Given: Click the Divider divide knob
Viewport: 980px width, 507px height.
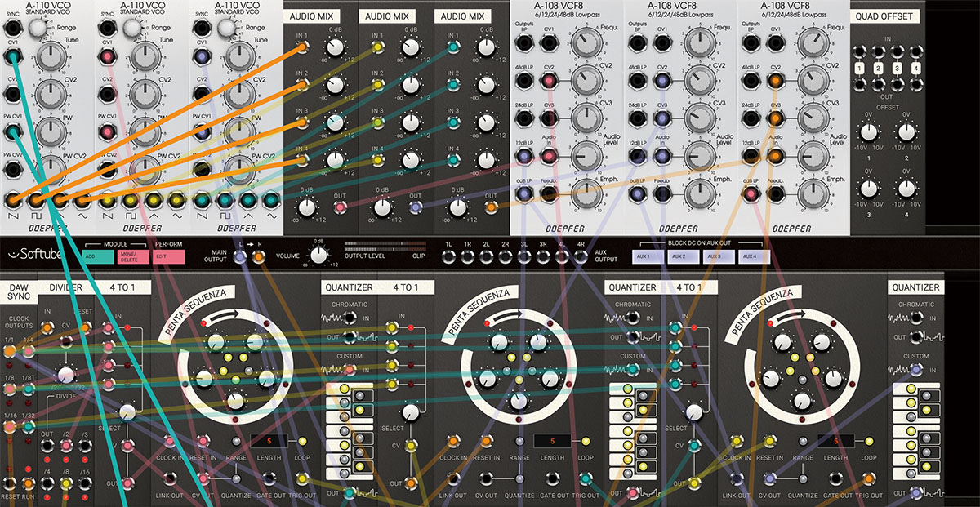Looking at the screenshot, I should (x=67, y=376).
